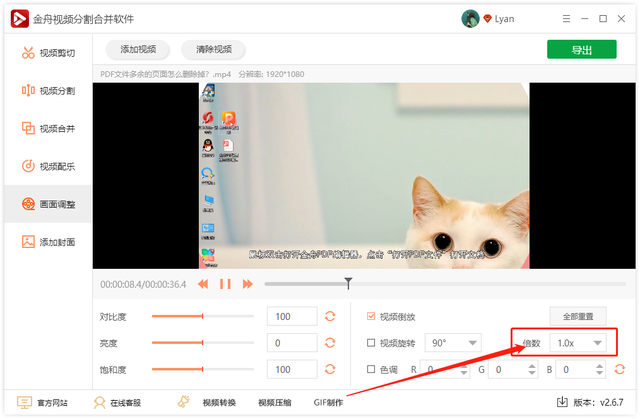
Task: Click the playback timeline marker
Action: 348,283
